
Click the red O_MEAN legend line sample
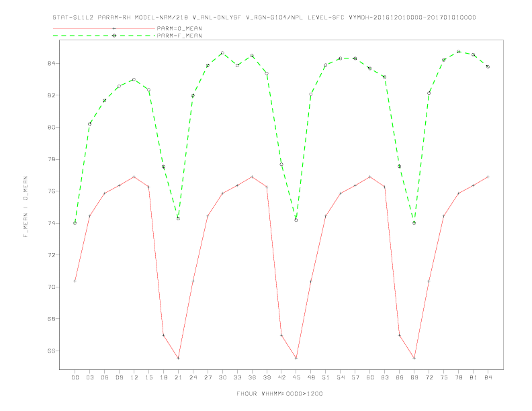point(104,28)
